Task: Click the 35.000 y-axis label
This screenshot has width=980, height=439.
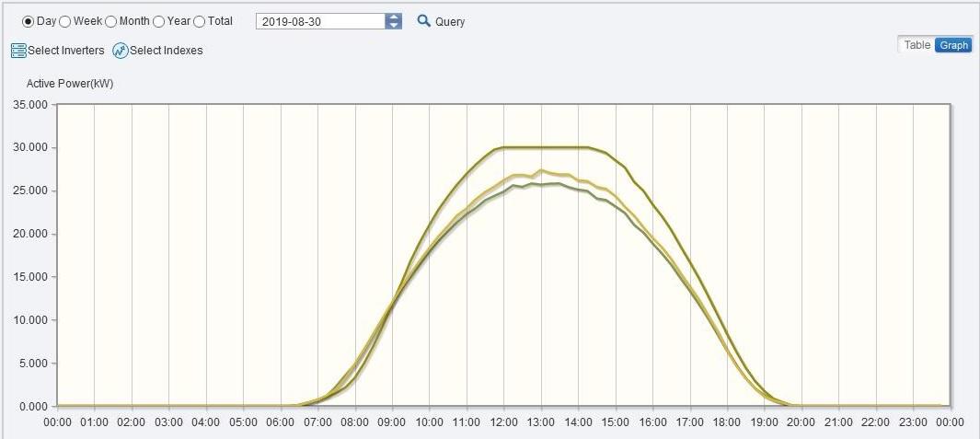Action: (x=30, y=104)
